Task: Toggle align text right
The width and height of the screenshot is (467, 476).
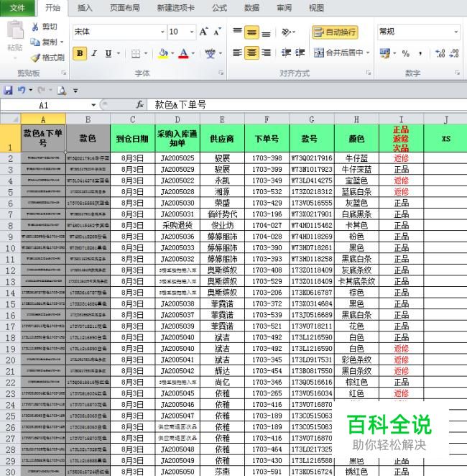Action: pyautogui.click(x=266, y=52)
